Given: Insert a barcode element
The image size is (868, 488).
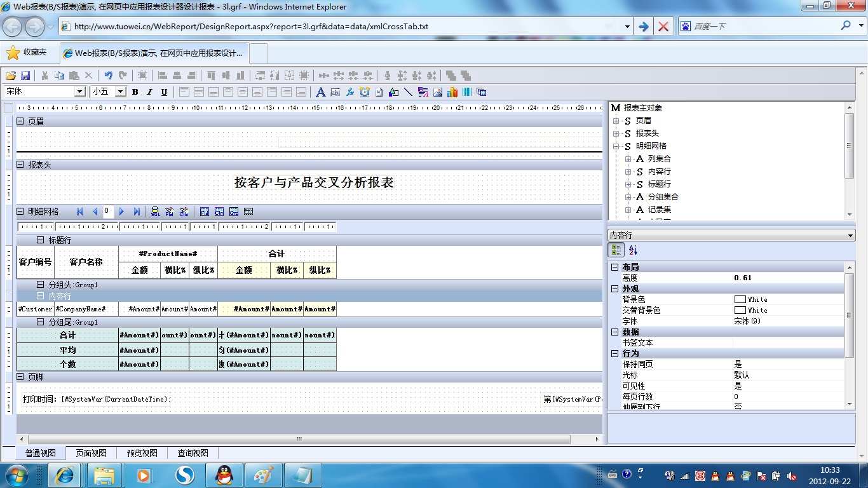Looking at the screenshot, I should click(x=467, y=92).
